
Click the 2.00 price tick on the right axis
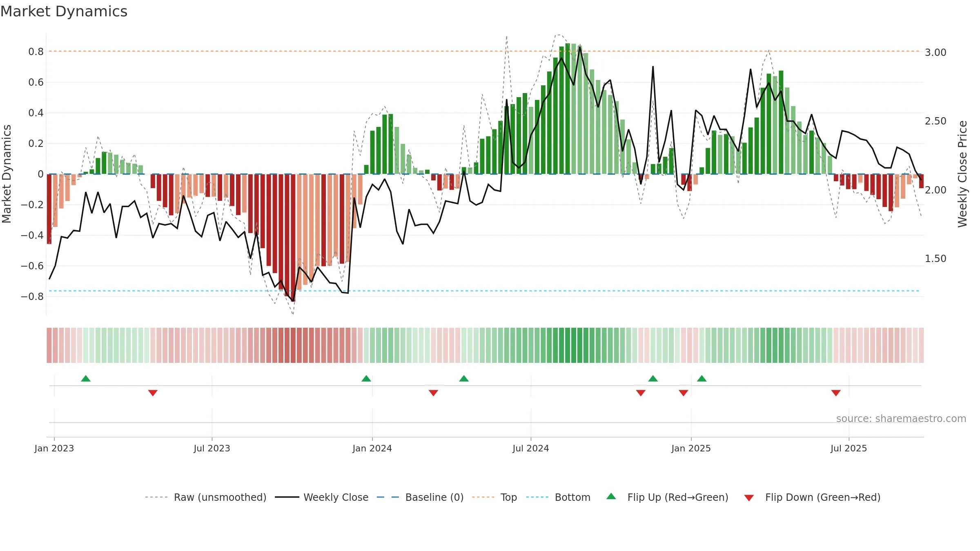tap(935, 190)
